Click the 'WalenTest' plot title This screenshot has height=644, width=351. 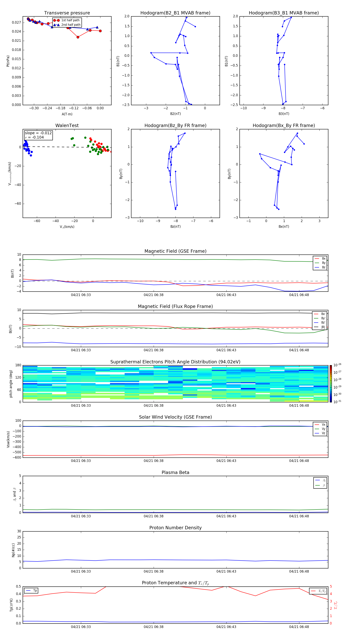coord(67,125)
